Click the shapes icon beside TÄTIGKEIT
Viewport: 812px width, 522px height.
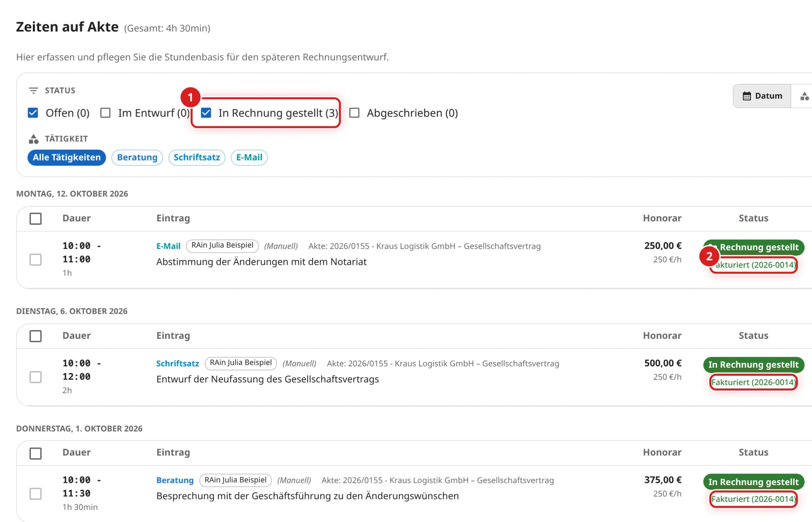(x=33, y=139)
